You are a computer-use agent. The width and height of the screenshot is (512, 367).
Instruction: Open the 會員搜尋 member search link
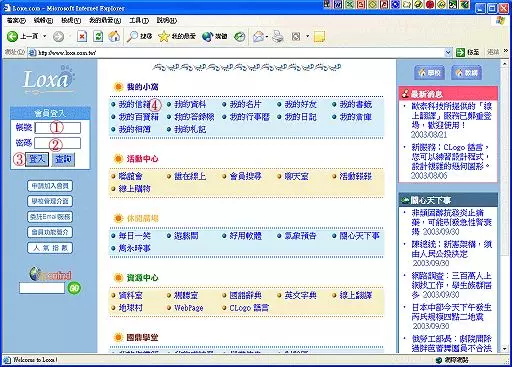tap(245, 176)
